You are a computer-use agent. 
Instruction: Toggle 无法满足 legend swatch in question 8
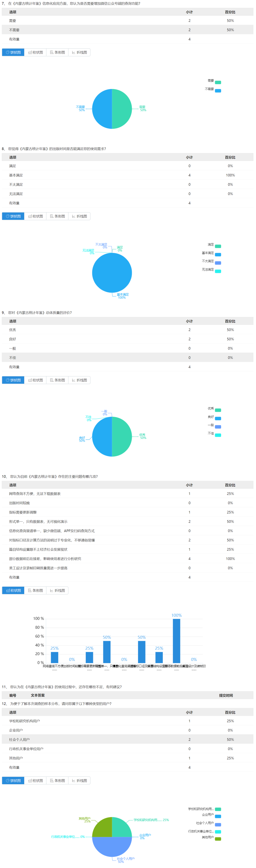(218, 271)
